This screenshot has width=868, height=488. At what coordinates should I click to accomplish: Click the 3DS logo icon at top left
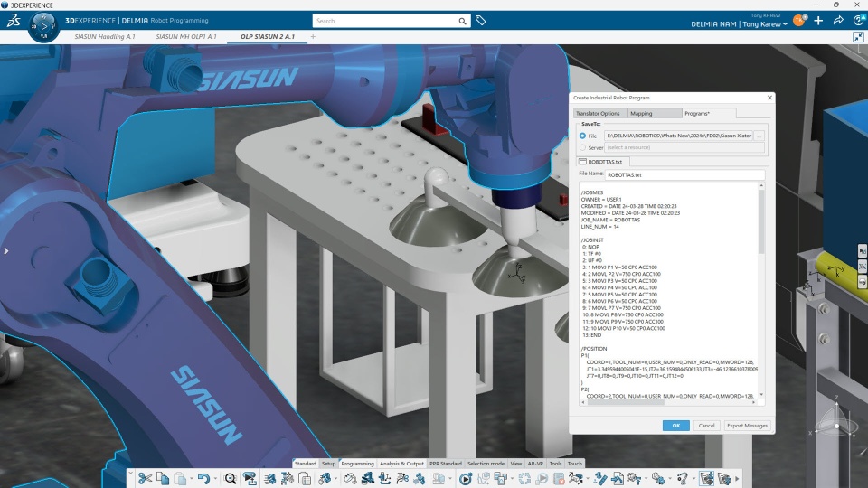[14, 21]
